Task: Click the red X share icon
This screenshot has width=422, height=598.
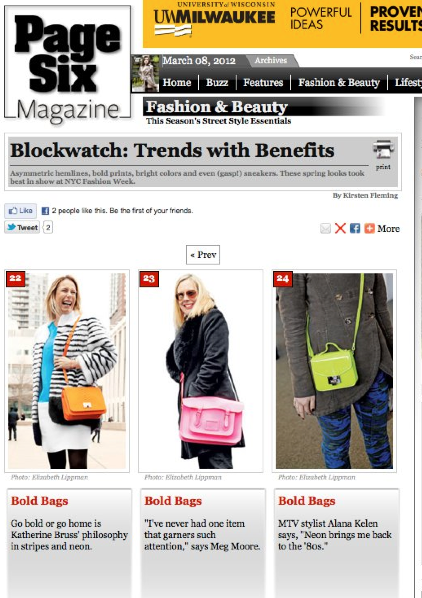Action: 340,228
